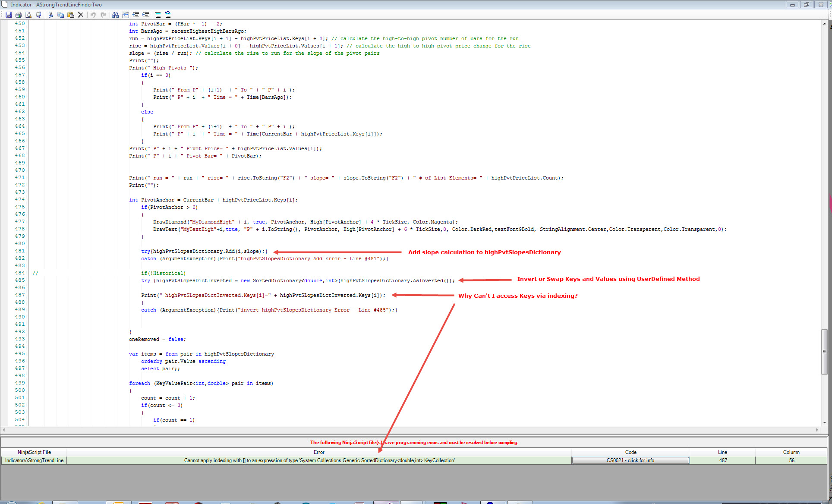832x504 pixels.
Task: Click the Paste clipboard icon
Action: click(x=70, y=15)
